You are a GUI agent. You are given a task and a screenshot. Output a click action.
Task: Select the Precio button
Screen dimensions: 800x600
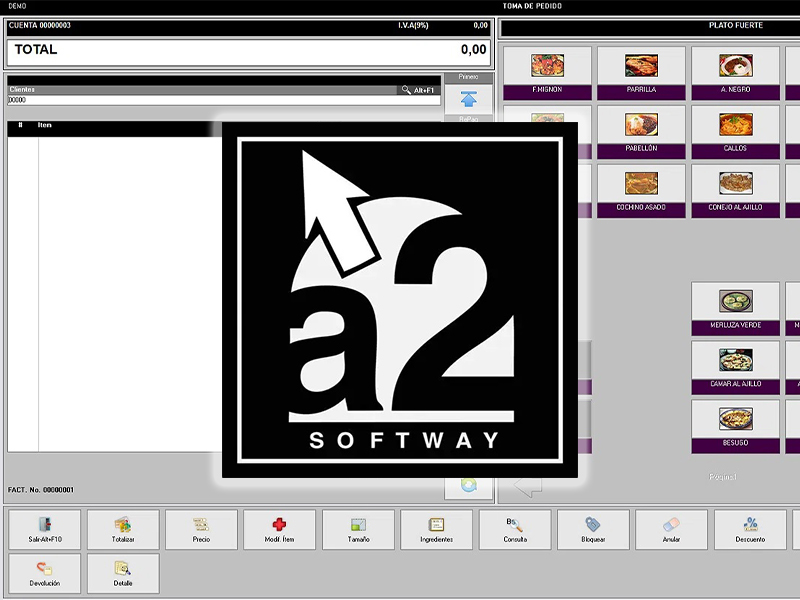tap(201, 530)
